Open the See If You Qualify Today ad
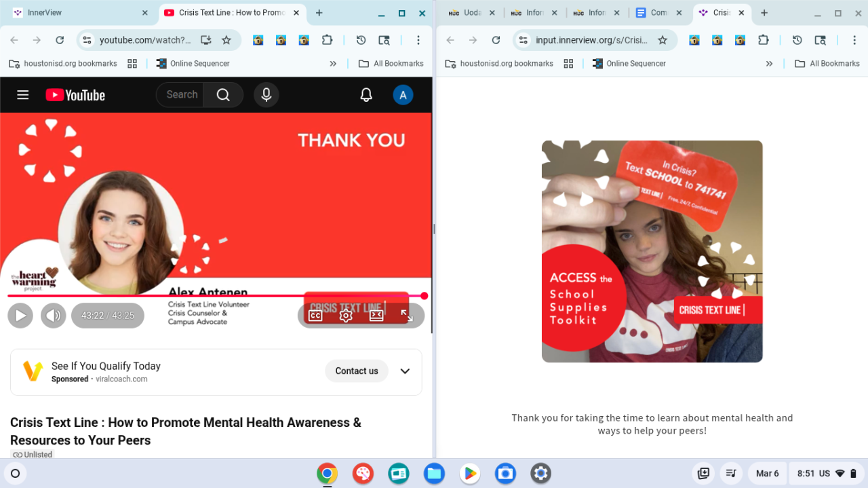The height and width of the screenshot is (488, 868). click(106, 366)
